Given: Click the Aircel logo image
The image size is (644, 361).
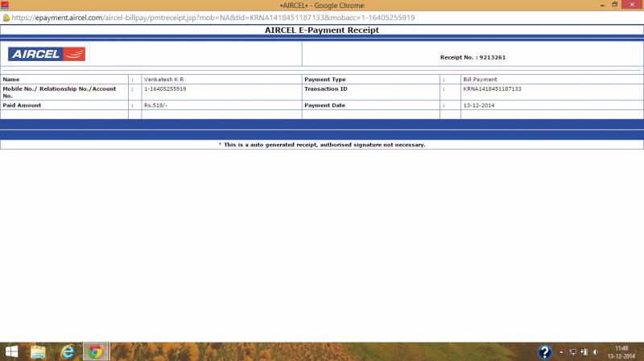Looking at the screenshot, I should [x=47, y=54].
